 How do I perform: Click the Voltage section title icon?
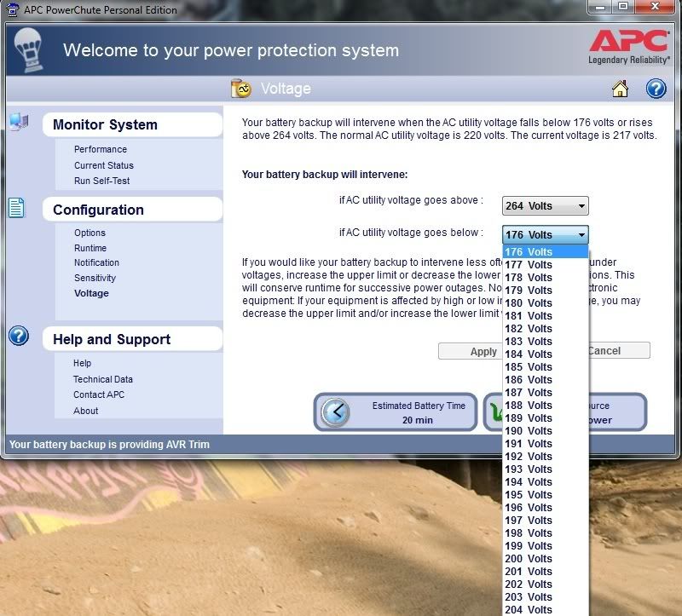tap(241, 89)
